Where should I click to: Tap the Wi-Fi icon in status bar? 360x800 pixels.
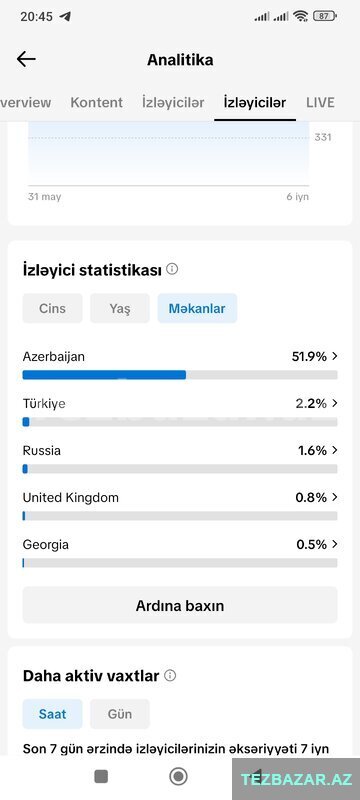click(x=301, y=16)
